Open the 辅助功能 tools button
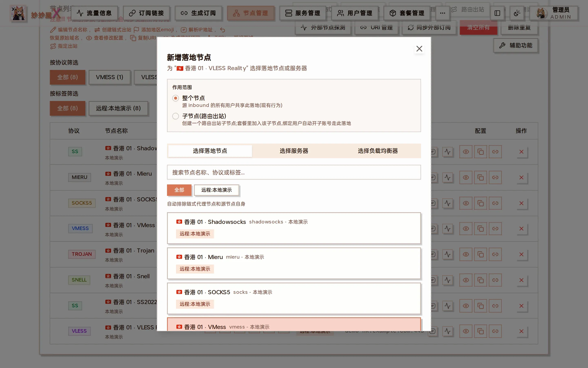The height and width of the screenshot is (368, 588). coord(516,46)
